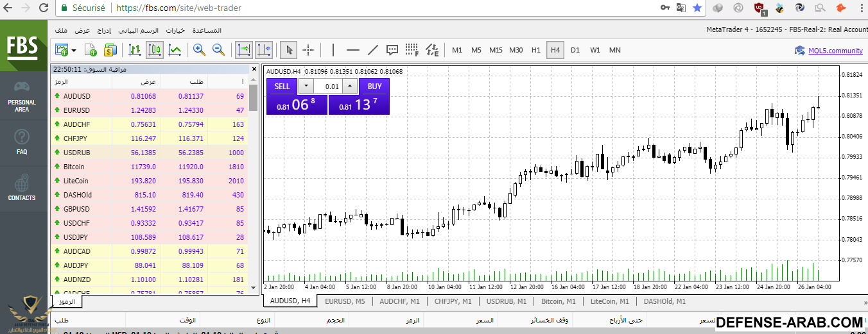Decrease lot volume with down arrow
Screen dimensions: 868x334
point(306,87)
